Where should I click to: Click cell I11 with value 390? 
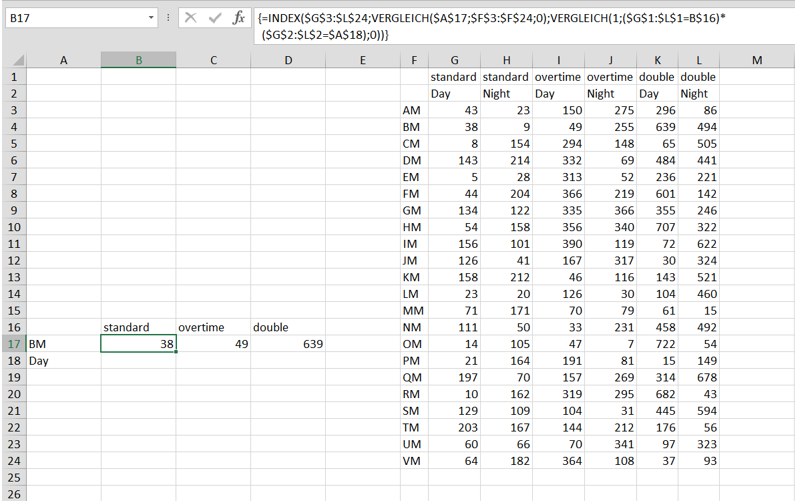[558, 243]
